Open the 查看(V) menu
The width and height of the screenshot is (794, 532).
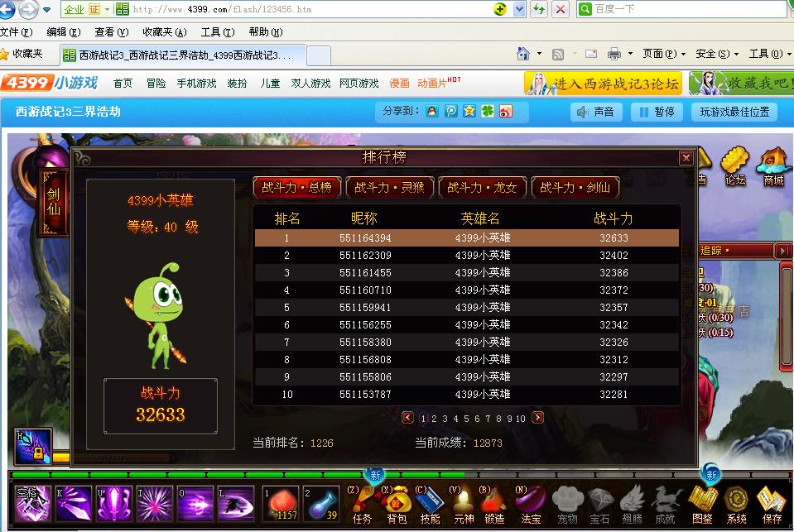click(x=112, y=32)
